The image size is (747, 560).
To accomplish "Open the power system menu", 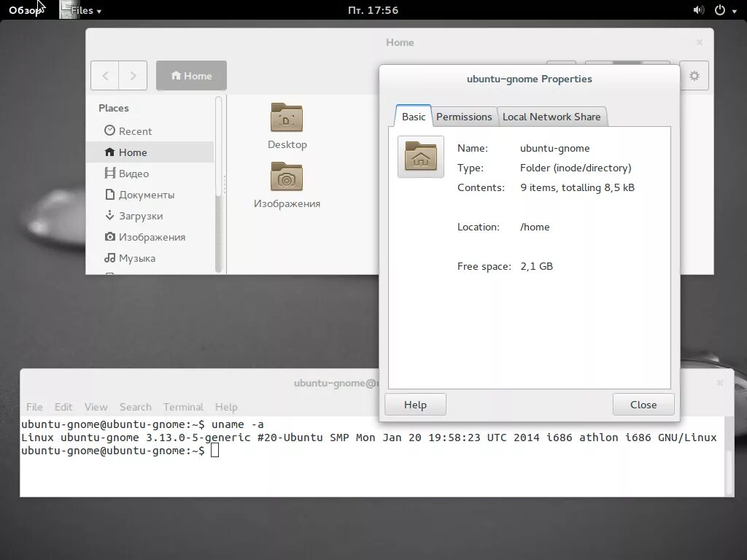I will click(725, 10).
